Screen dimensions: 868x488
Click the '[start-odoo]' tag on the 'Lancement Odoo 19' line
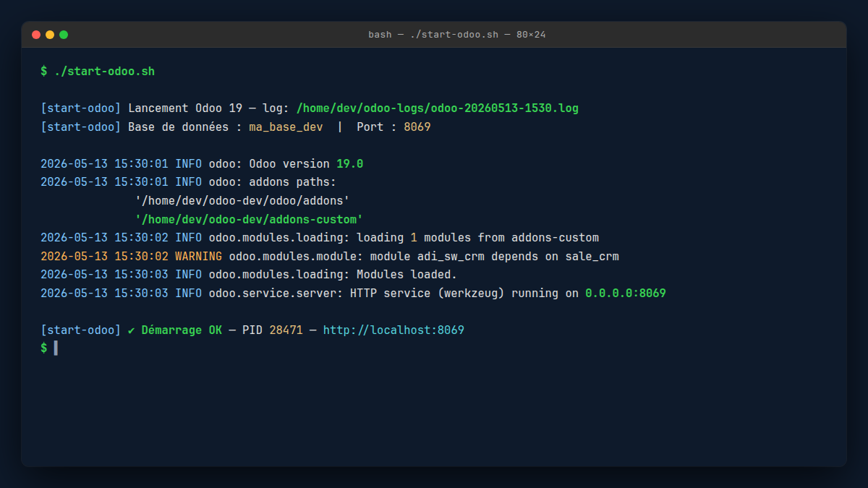pyautogui.click(x=81, y=108)
